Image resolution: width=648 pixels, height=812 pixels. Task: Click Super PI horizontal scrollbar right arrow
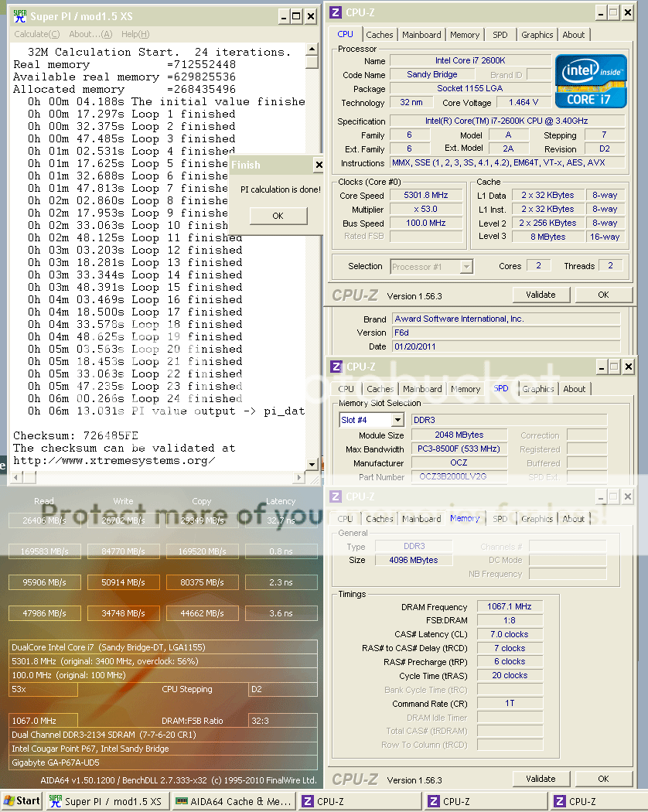[299, 477]
